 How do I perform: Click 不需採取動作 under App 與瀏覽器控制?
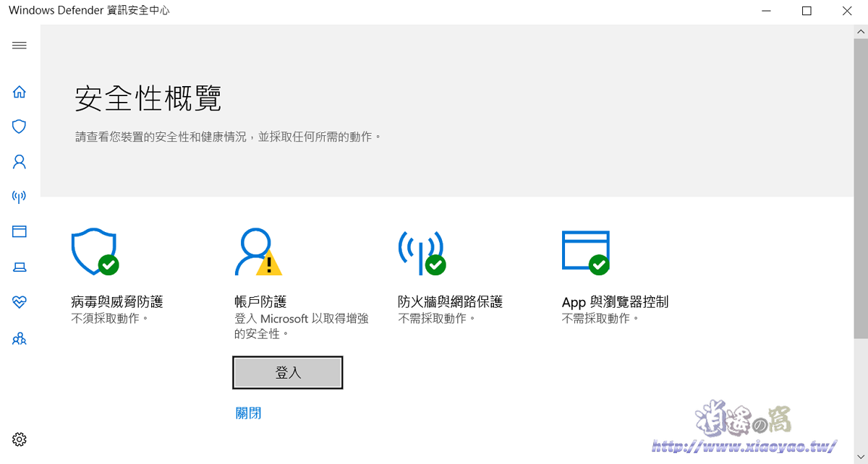point(601,318)
